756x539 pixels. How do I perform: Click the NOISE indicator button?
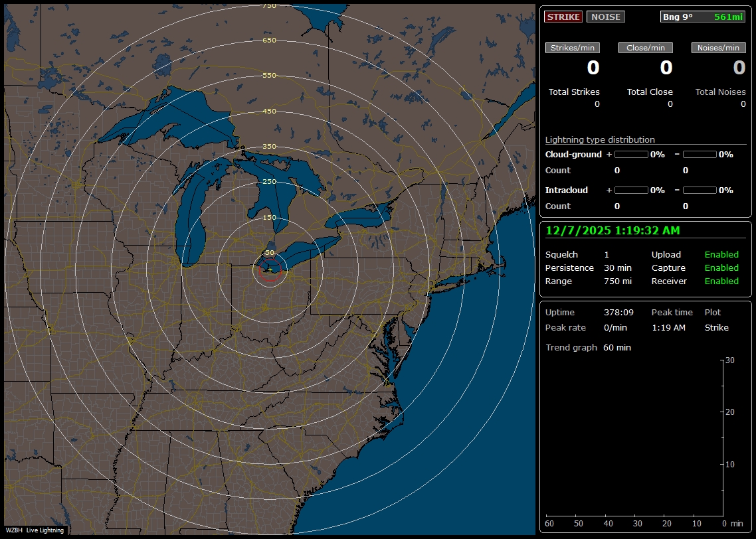pyautogui.click(x=605, y=17)
